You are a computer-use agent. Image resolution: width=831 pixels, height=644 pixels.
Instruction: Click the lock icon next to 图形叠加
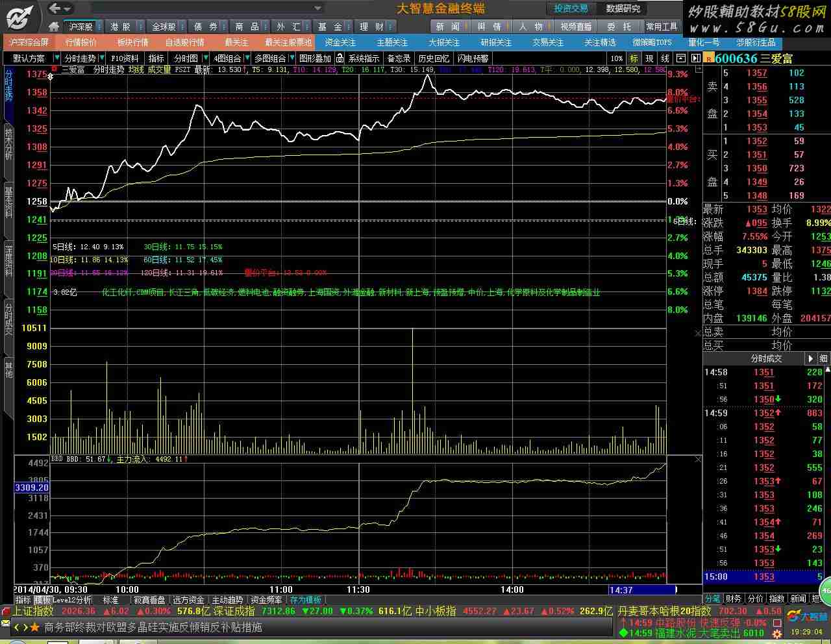tap(339, 58)
